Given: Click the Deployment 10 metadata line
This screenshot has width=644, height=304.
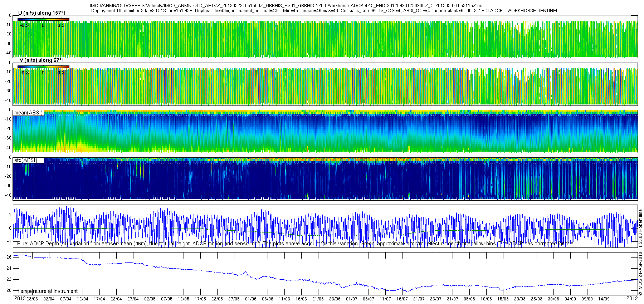Looking at the screenshot, I should click(325, 11).
